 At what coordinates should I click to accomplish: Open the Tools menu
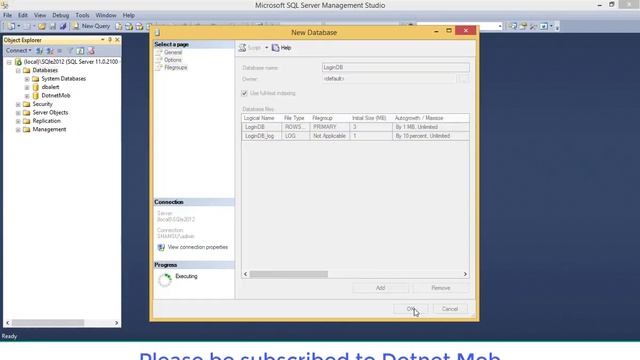click(x=82, y=15)
